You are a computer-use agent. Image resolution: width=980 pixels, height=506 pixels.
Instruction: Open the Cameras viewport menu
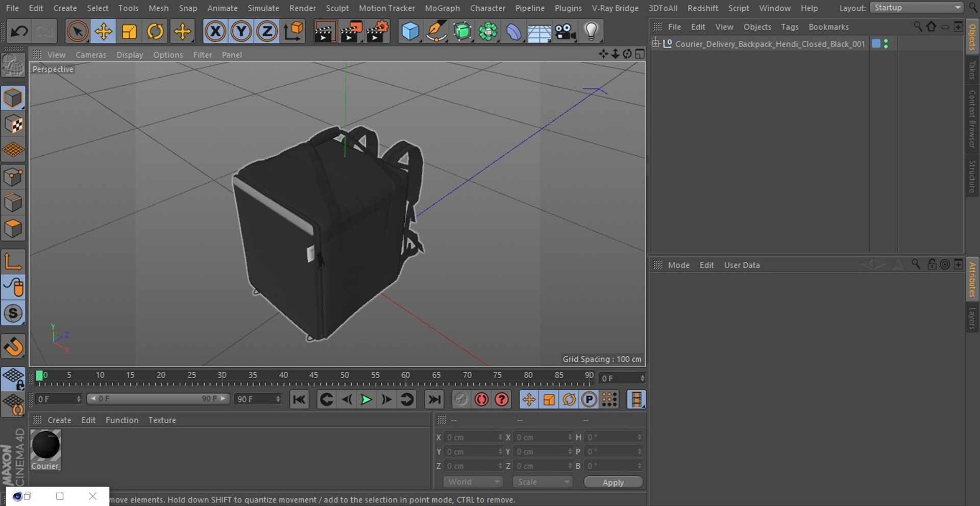91,55
